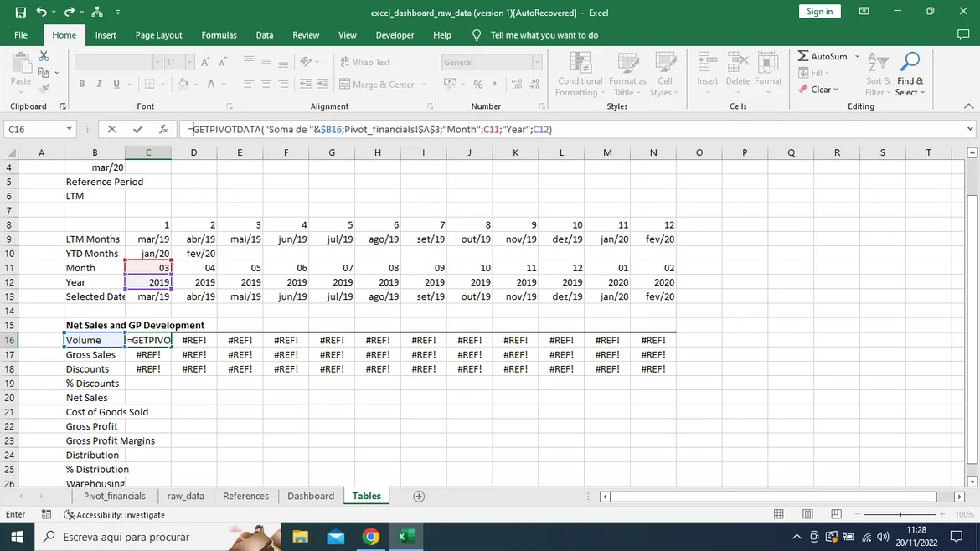This screenshot has height=551, width=980.
Task: Click the Windows search box
Action: coord(126,537)
